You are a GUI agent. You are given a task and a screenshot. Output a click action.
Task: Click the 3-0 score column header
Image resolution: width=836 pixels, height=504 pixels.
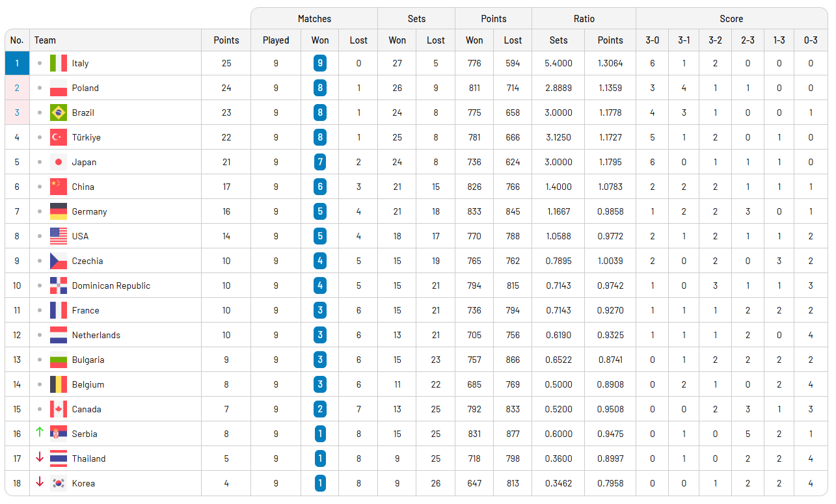point(652,40)
